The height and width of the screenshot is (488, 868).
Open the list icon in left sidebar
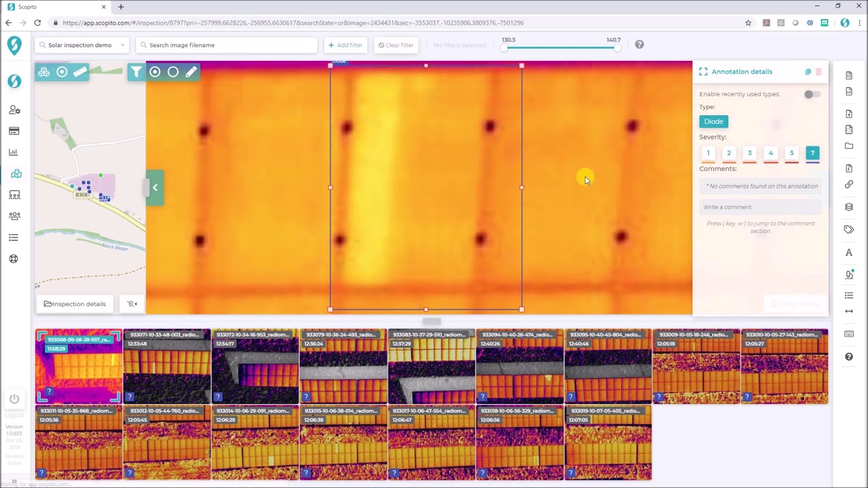click(x=14, y=237)
